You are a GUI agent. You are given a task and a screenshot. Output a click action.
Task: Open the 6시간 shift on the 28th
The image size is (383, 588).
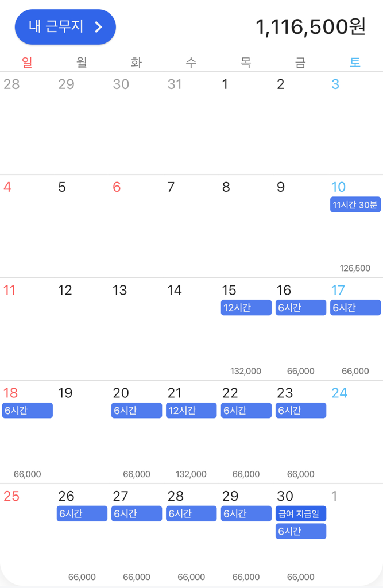191,513
